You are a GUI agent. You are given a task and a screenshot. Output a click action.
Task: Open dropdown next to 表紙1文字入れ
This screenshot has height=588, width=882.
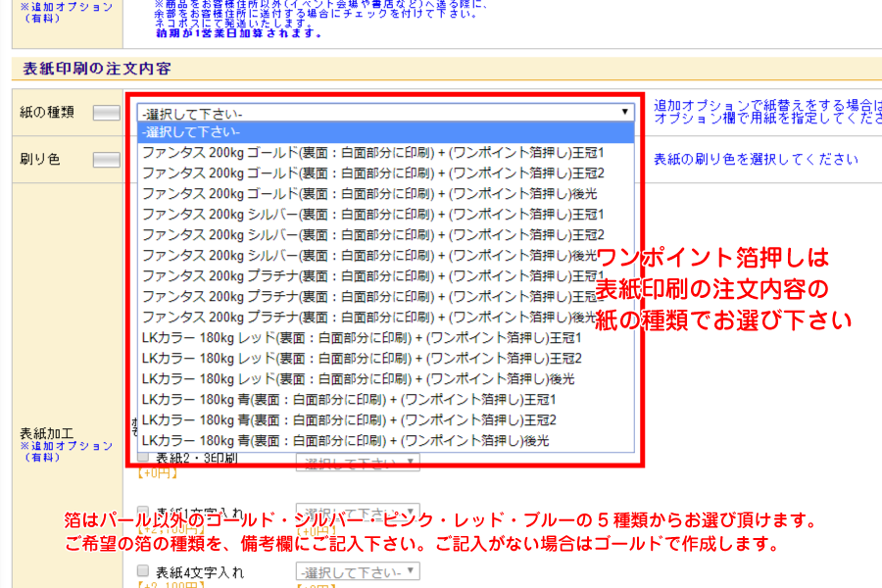[x=358, y=514]
